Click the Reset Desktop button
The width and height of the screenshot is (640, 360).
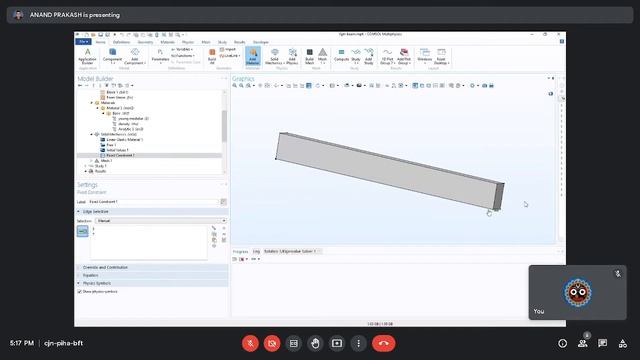441,56
